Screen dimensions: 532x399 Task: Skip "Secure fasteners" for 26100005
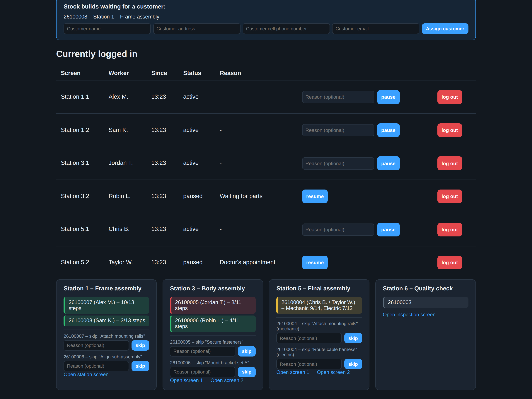247,351
